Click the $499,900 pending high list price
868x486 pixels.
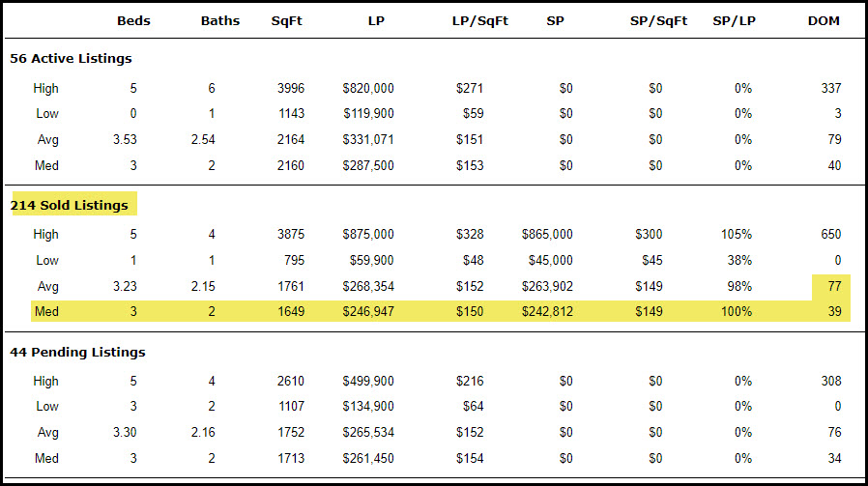(x=367, y=381)
